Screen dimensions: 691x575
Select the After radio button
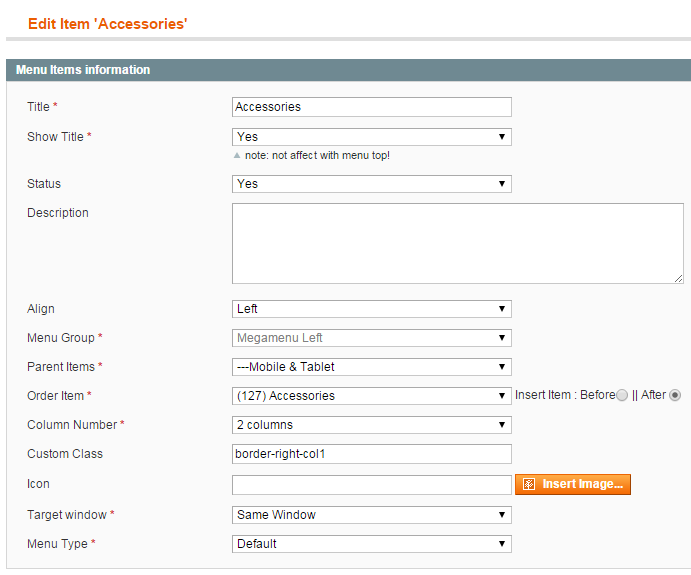point(675,395)
